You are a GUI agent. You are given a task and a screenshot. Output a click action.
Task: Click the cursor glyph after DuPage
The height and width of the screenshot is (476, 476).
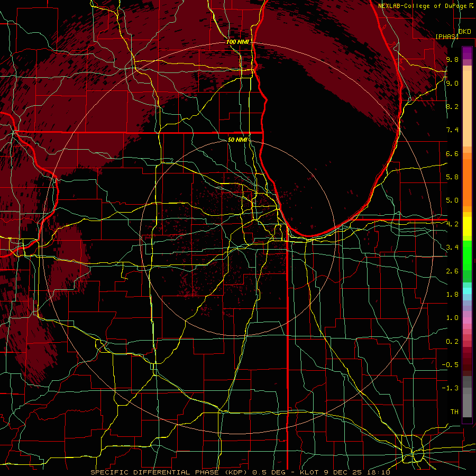(x=471, y=5)
